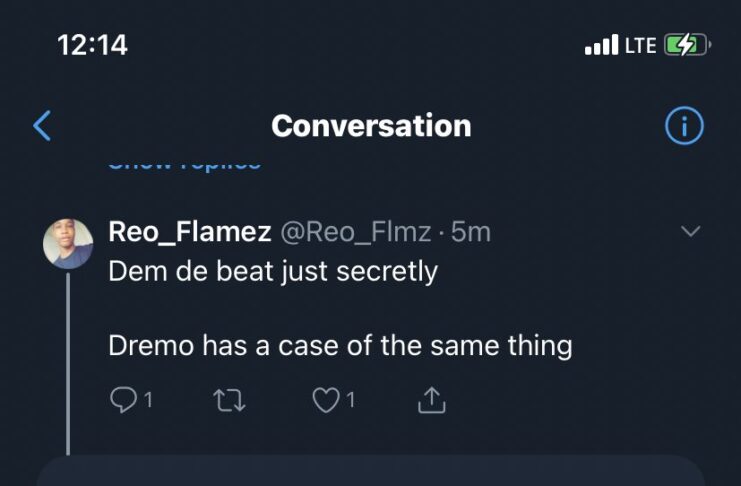
Task: Like the tweet with heart icon
Action: [x=326, y=401]
